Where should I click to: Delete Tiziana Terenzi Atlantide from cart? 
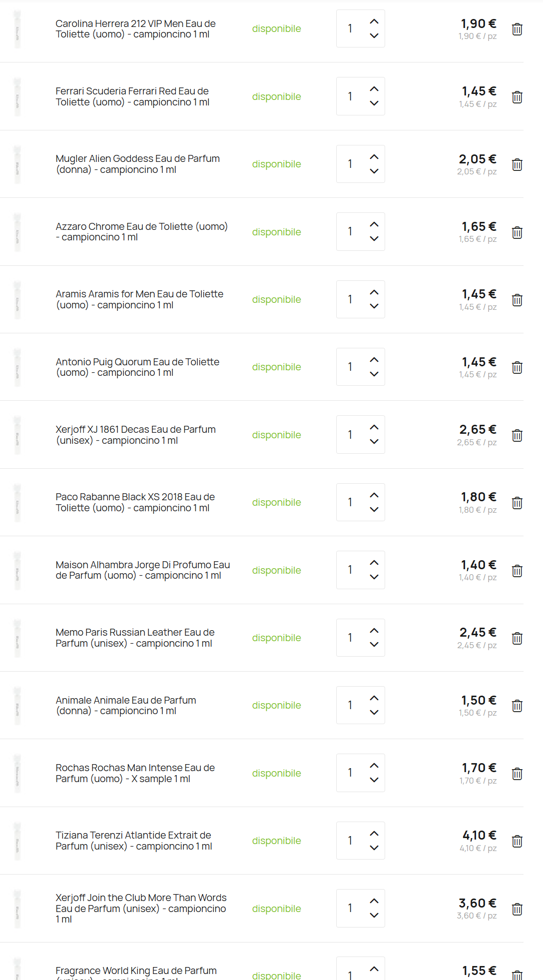517,841
